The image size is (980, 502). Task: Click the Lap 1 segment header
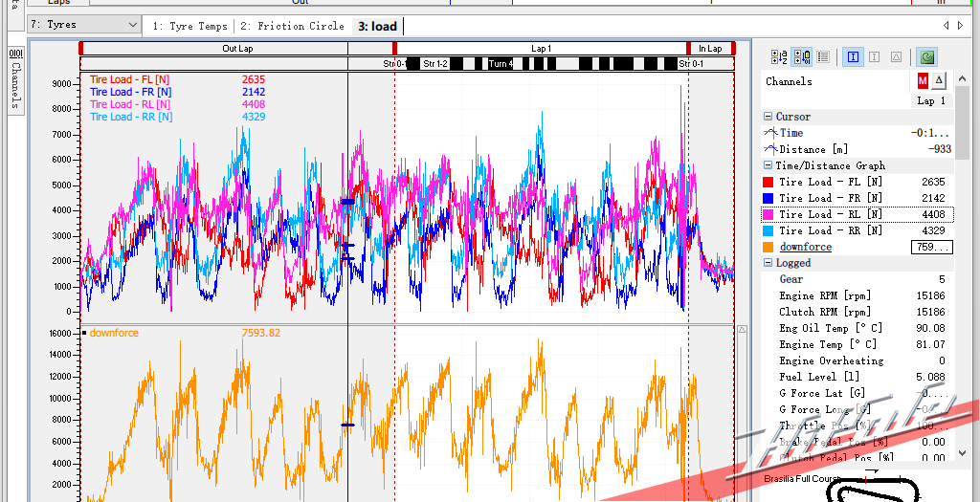pos(542,48)
